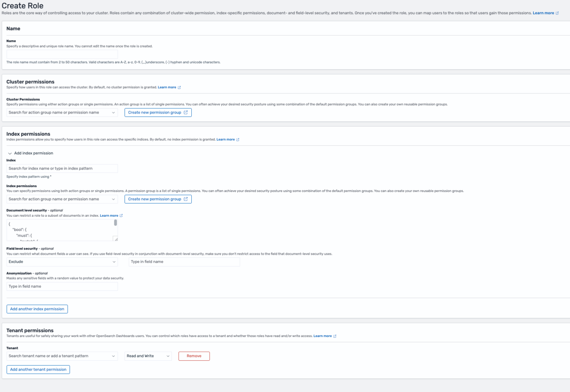Open Learn more link under Cluster permissions

tap(167, 87)
